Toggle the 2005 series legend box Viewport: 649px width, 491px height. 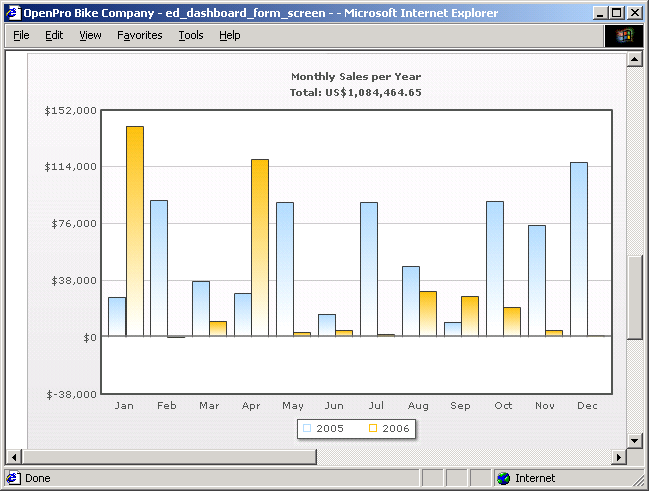(308, 428)
